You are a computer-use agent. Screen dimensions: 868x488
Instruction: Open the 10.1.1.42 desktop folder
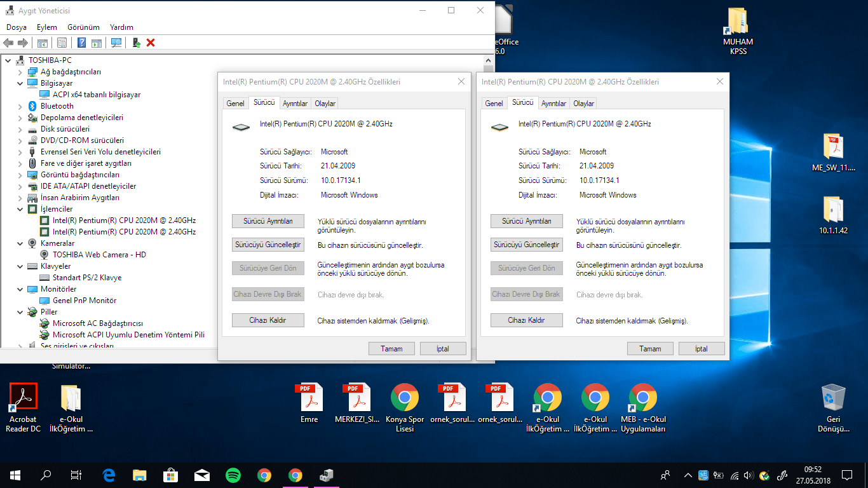pyautogui.click(x=833, y=215)
